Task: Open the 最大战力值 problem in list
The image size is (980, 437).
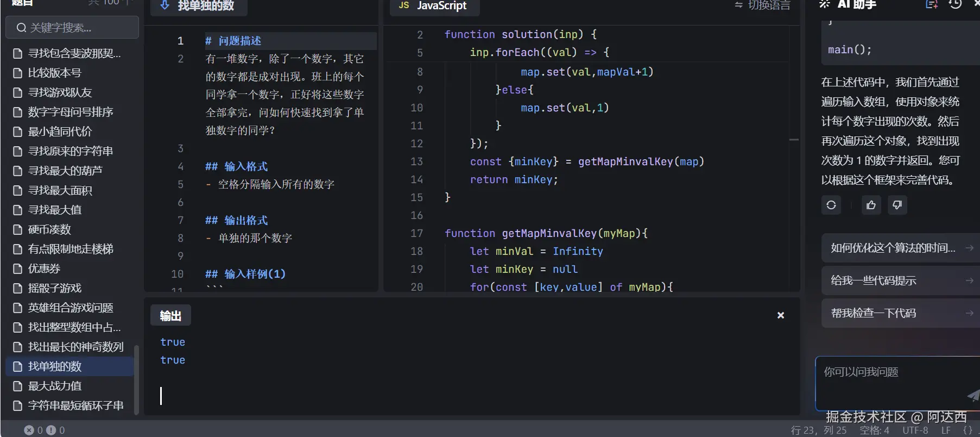Action: click(x=54, y=386)
